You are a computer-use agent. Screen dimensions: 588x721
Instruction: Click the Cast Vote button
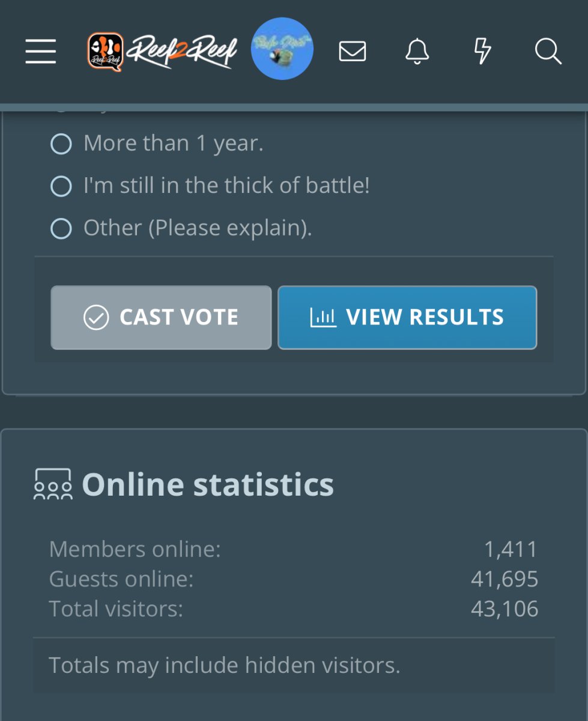(x=161, y=317)
